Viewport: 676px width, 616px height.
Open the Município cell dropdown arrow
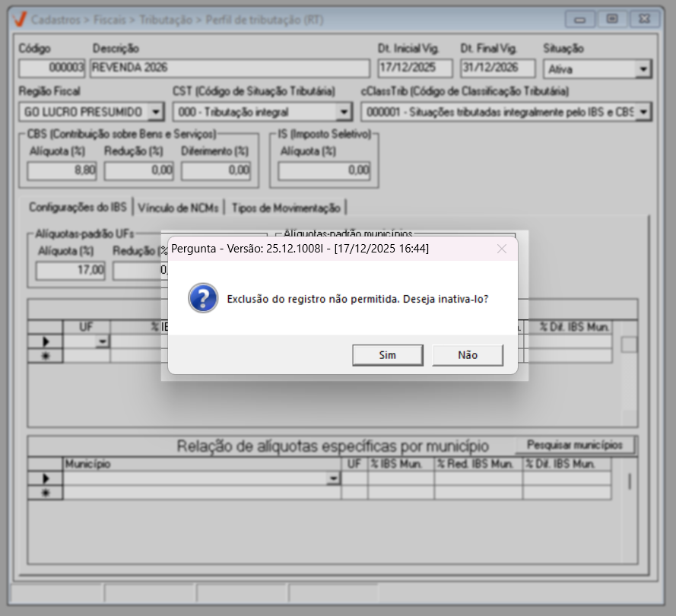pyautogui.click(x=333, y=478)
